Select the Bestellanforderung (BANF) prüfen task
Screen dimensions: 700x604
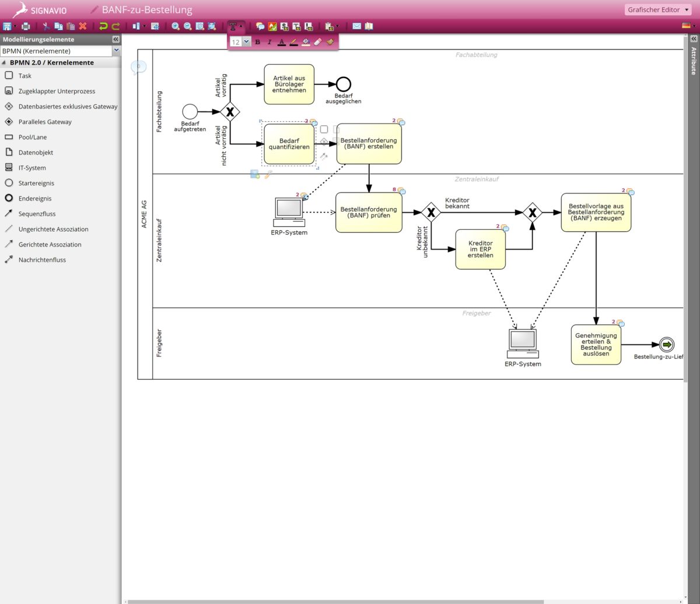pos(369,212)
